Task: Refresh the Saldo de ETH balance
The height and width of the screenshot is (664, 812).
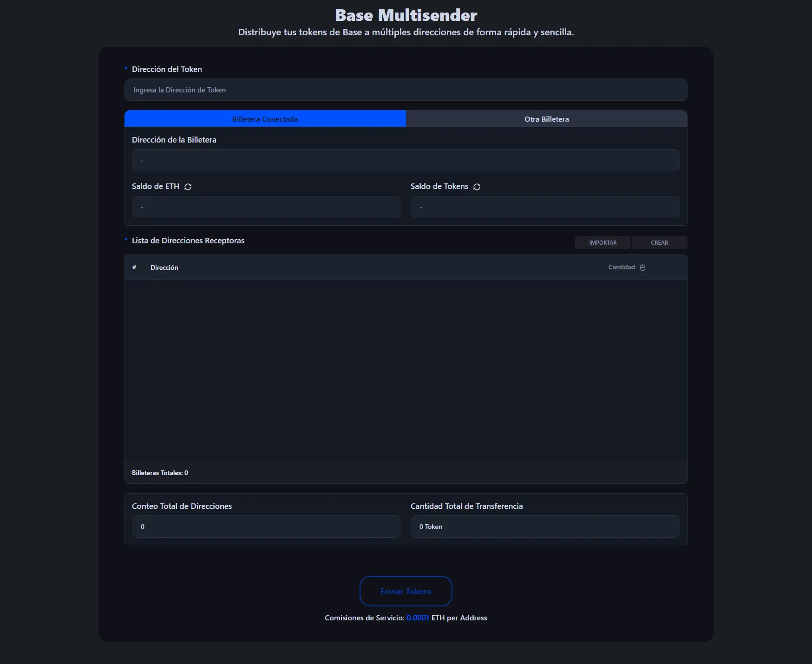Action: (188, 187)
